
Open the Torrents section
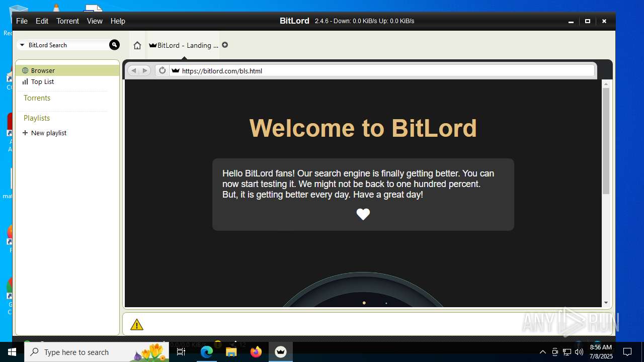click(37, 98)
